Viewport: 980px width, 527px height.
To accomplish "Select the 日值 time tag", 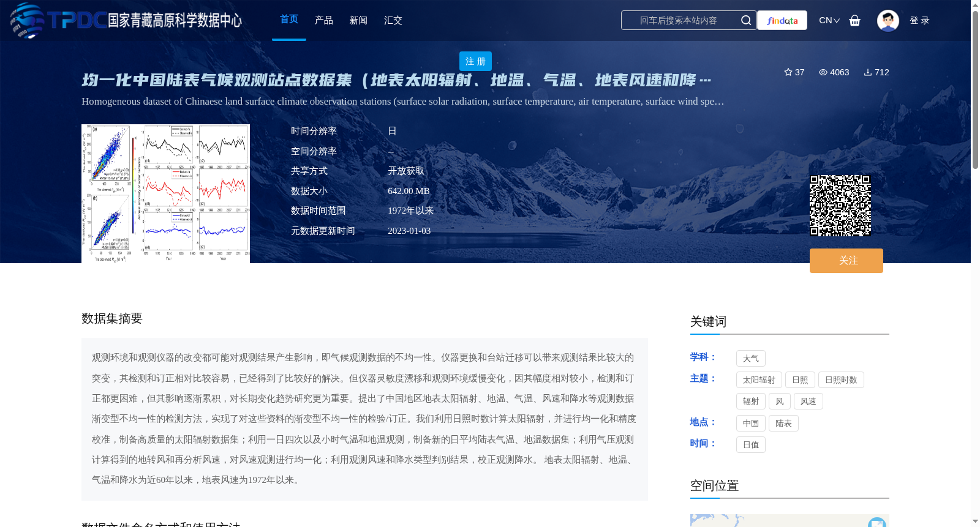I will point(751,444).
